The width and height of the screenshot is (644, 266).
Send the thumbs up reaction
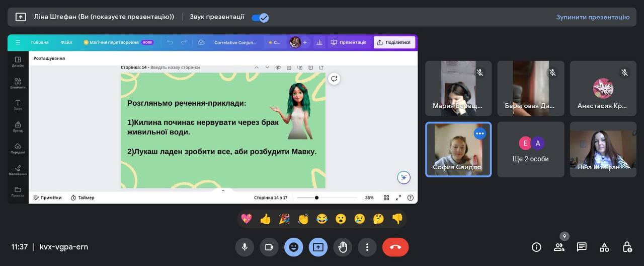coord(265,219)
